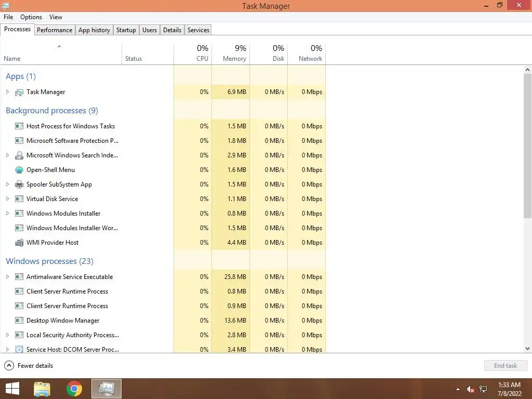Click the Fewer details link

tap(35, 366)
